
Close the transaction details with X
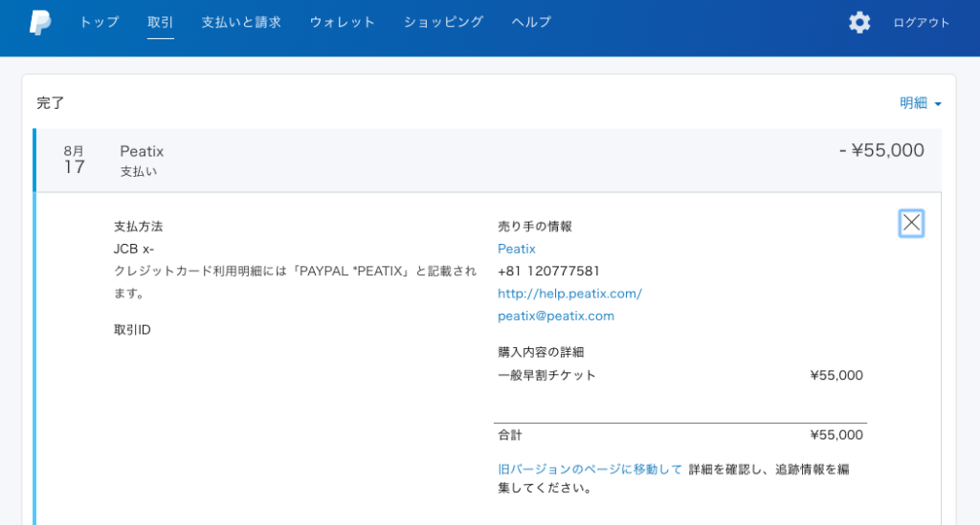click(x=911, y=223)
